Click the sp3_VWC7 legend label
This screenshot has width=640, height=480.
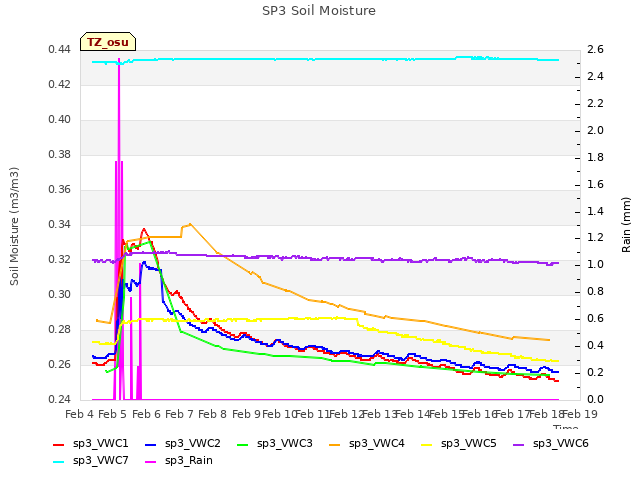tap(100, 461)
